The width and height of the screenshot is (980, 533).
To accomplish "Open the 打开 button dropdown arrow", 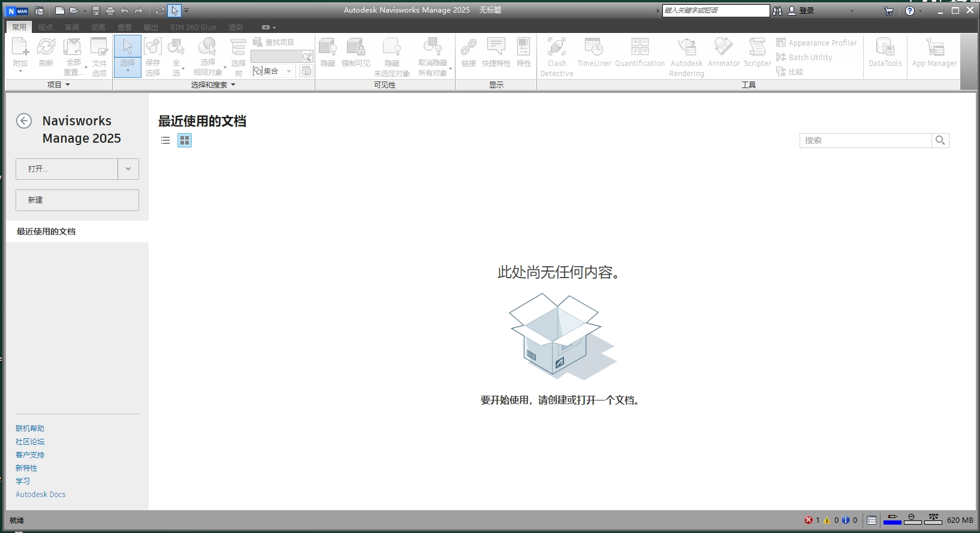I will pyautogui.click(x=128, y=169).
